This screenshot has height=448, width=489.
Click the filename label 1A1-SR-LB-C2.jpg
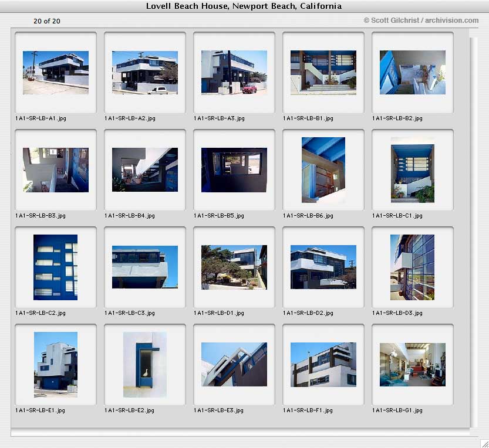(41, 313)
